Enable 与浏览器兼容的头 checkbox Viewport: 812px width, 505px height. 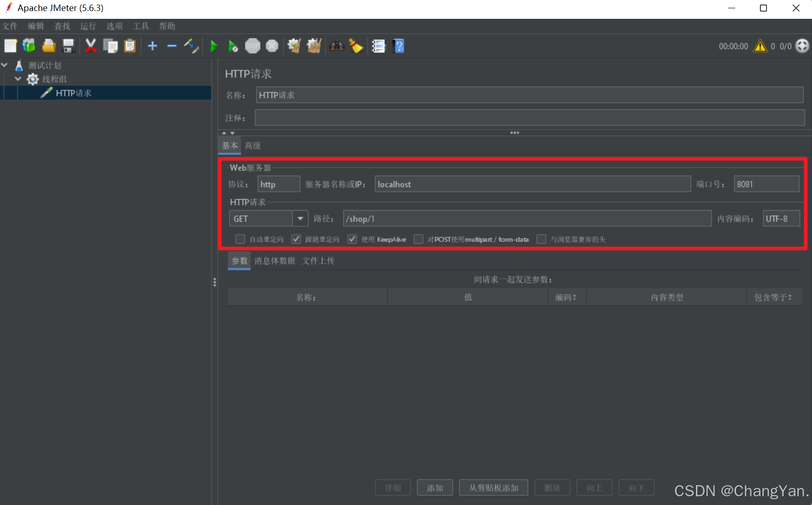tap(541, 239)
